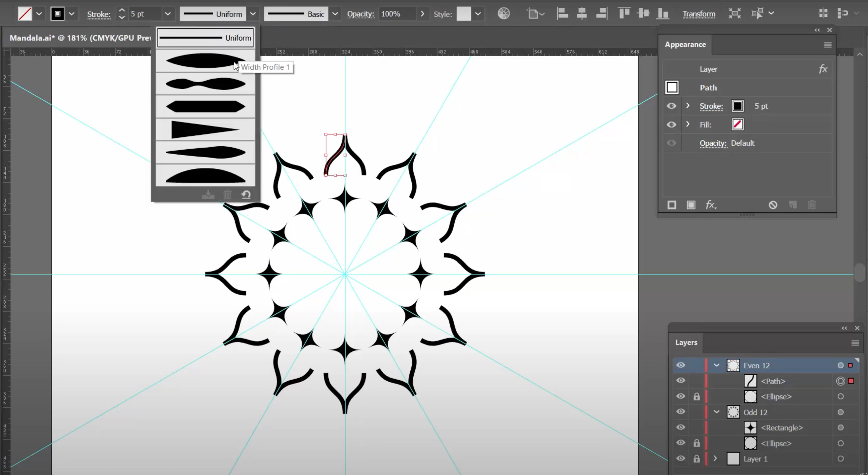Click Horizontal Align Center icon
The height and width of the screenshot is (475, 868).
pos(582,13)
